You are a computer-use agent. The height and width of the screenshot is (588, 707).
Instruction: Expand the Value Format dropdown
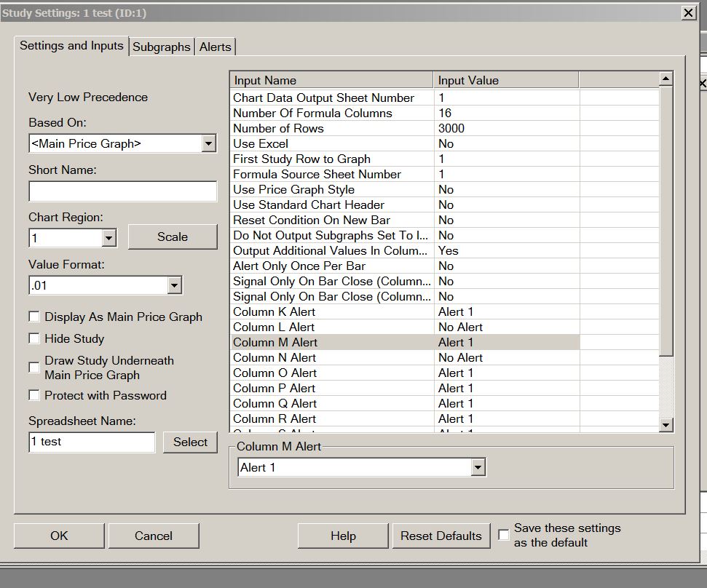[174, 286]
